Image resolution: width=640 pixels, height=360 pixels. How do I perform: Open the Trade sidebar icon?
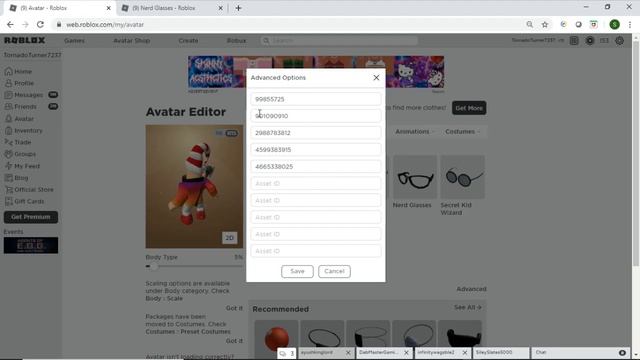[8, 142]
